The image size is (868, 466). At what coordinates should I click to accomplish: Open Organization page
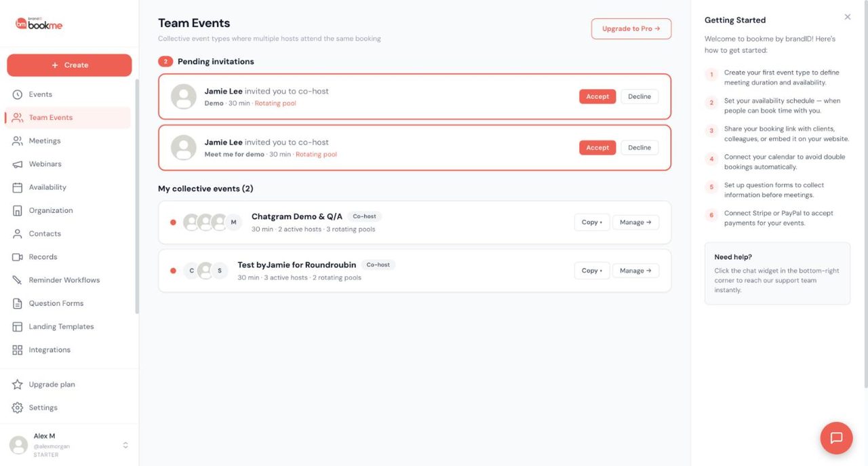pos(68,210)
